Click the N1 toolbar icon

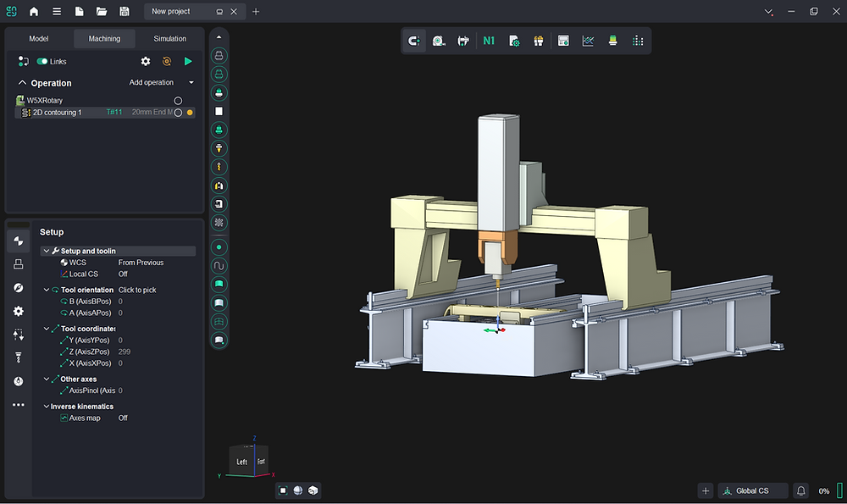click(x=489, y=41)
